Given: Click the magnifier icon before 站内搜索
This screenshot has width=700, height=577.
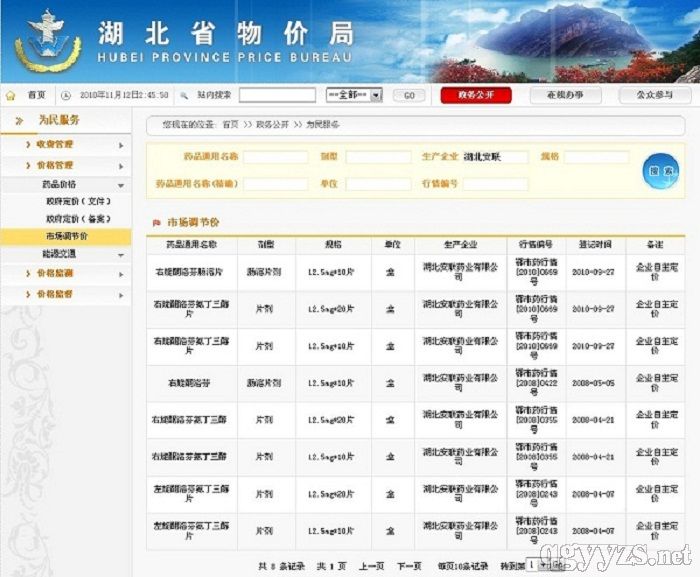Looking at the screenshot, I should click(x=185, y=95).
